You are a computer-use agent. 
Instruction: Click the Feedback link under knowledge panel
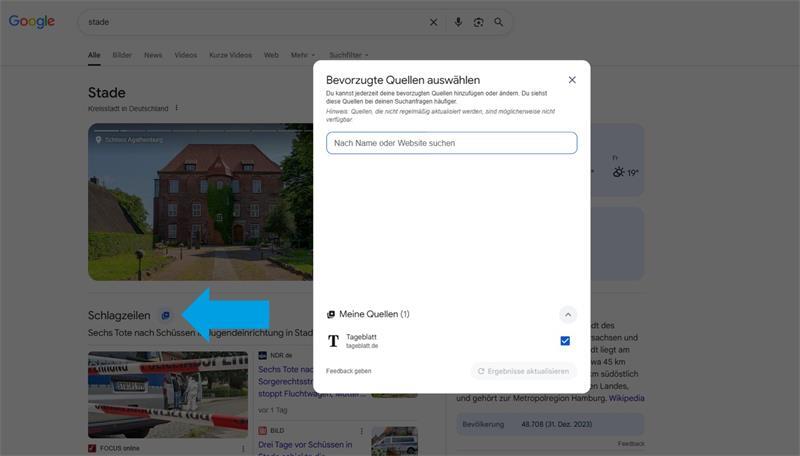(x=631, y=444)
